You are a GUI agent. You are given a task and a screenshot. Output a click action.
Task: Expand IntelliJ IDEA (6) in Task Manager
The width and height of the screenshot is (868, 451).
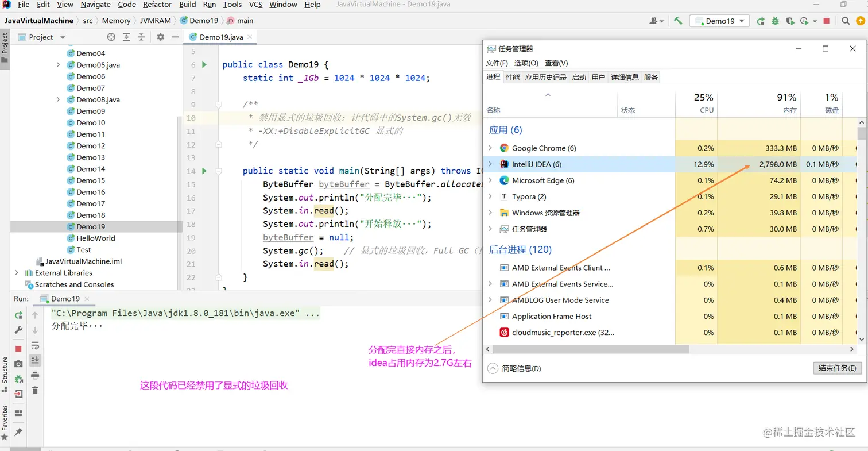(x=490, y=164)
